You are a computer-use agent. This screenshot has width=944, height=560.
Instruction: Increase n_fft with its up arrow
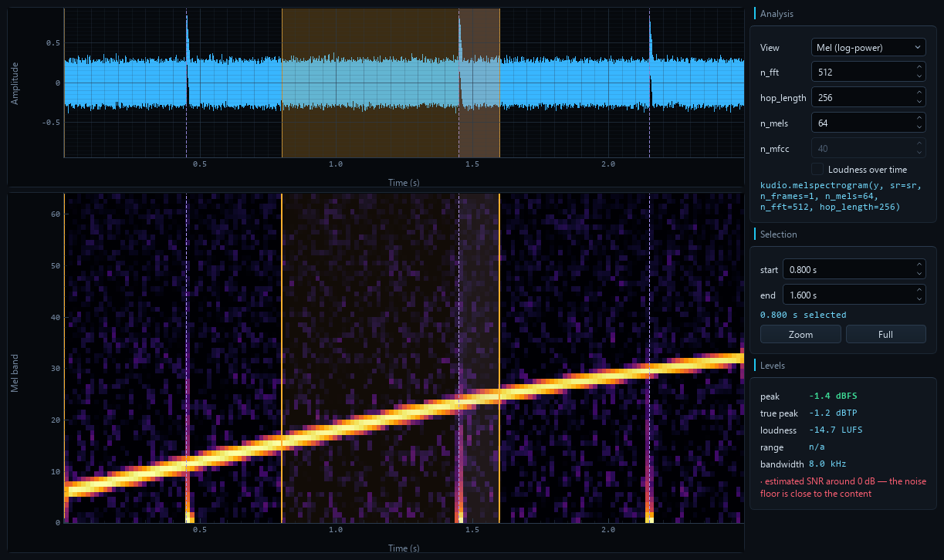pyautogui.click(x=919, y=68)
